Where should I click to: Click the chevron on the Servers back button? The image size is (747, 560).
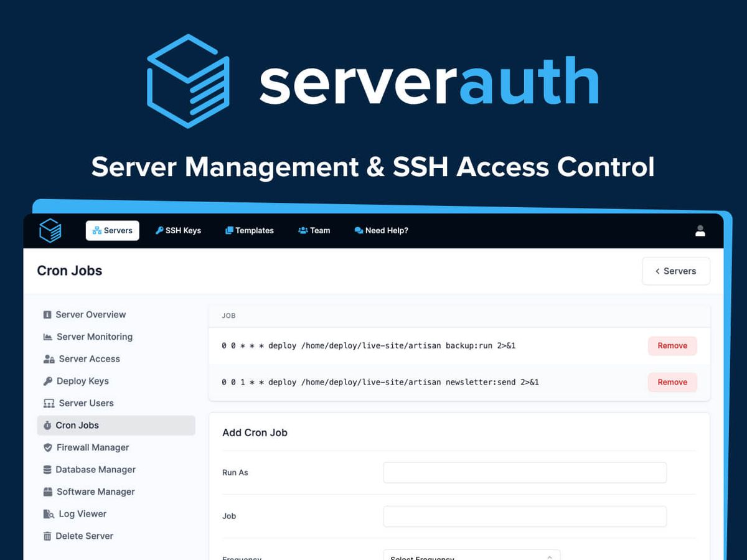[658, 271]
